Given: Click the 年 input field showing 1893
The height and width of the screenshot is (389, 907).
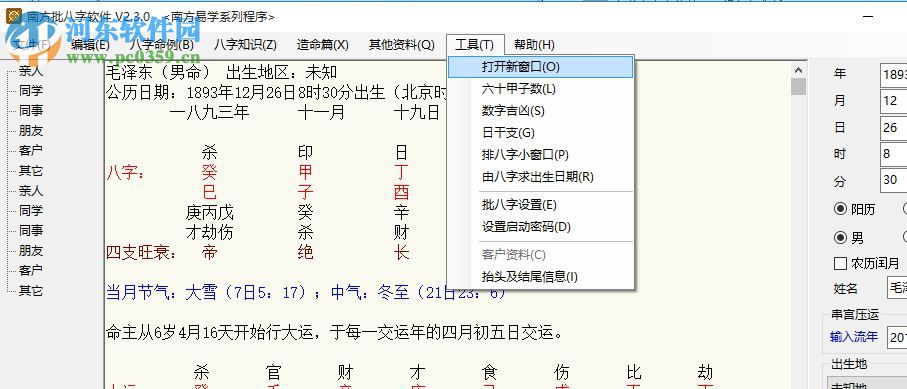Looking at the screenshot, I should pyautogui.click(x=894, y=75).
